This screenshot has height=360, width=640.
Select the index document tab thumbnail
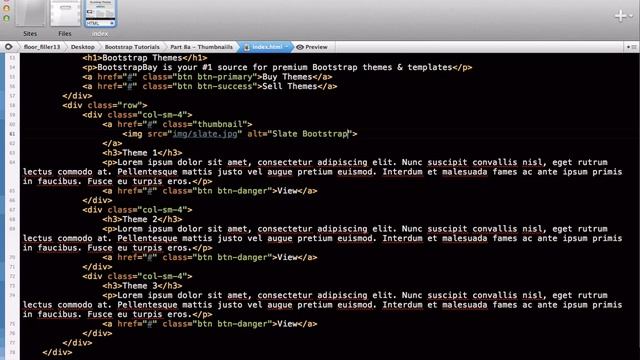100,13
